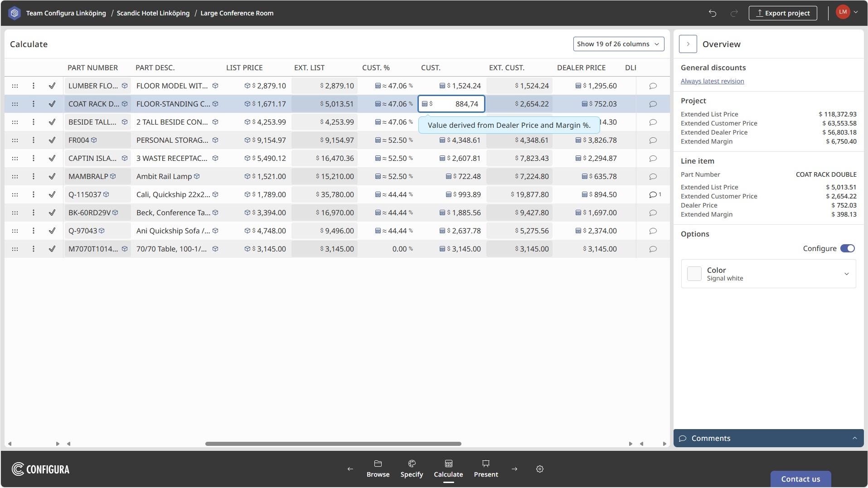This screenshot has width=868, height=488.
Task: Toggle checkmark on Q-115037 row
Action: tap(52, 194)
